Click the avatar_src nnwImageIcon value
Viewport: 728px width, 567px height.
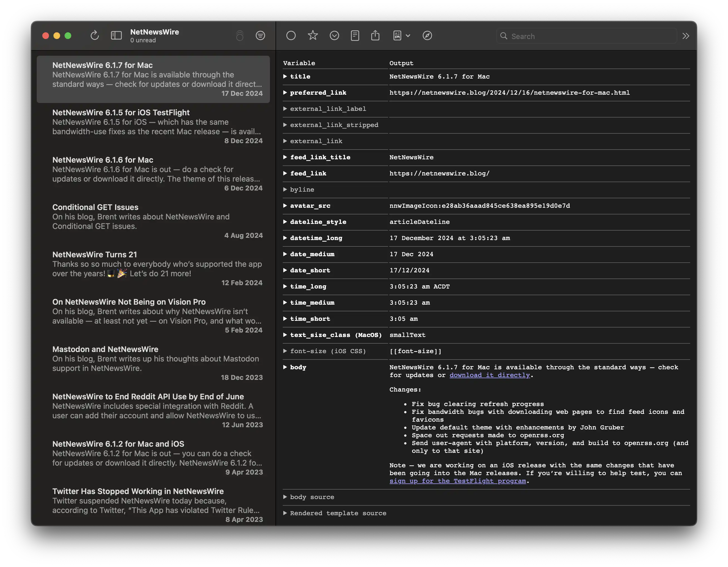click(480, 206)
